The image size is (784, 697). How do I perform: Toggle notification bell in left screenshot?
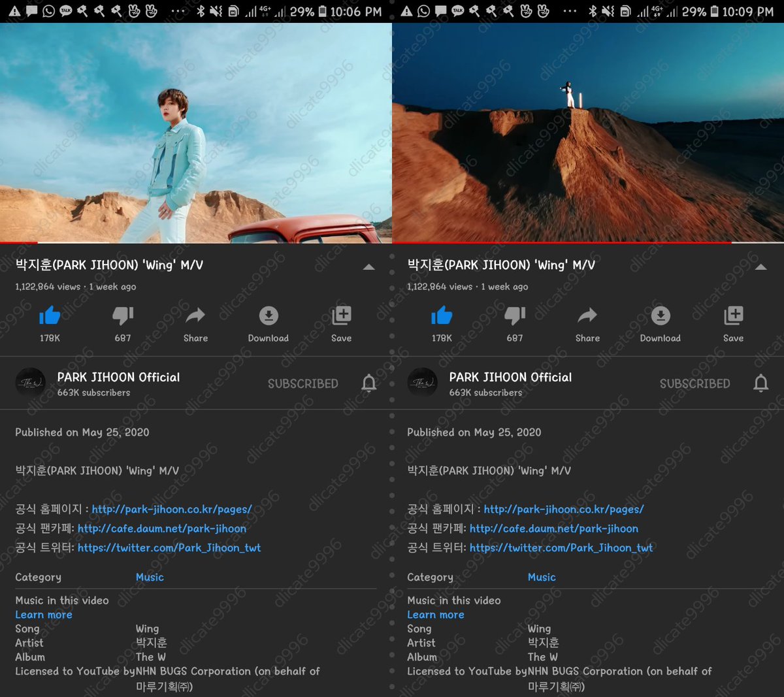369,383
